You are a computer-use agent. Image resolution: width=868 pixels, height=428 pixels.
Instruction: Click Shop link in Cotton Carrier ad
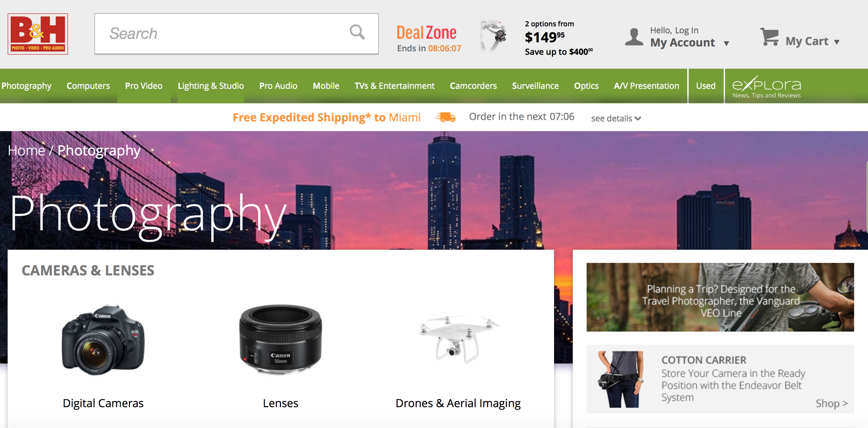(x=832, y=403)
